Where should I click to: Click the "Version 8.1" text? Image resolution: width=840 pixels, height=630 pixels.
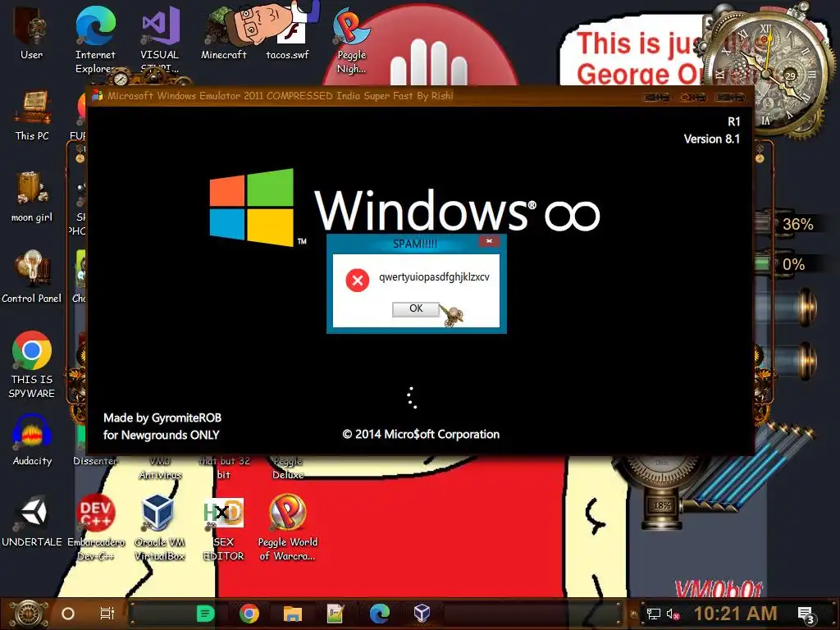coord(711,139)
